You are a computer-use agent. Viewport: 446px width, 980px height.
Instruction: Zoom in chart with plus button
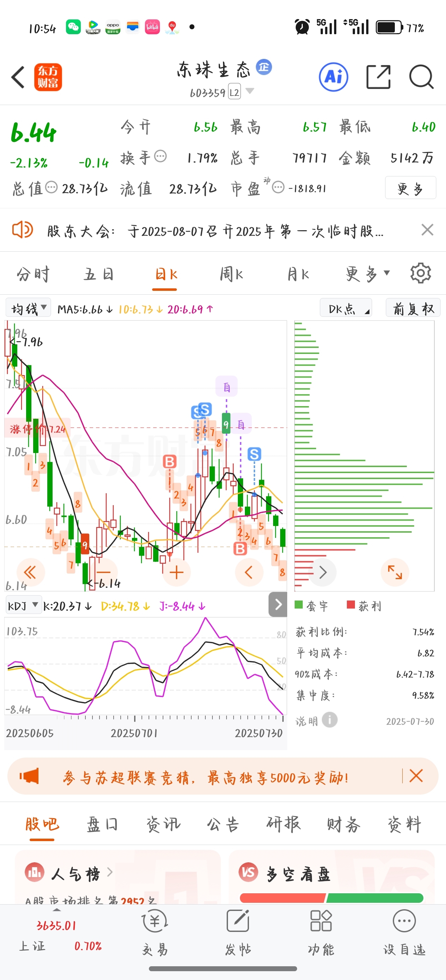click(176, 572)
